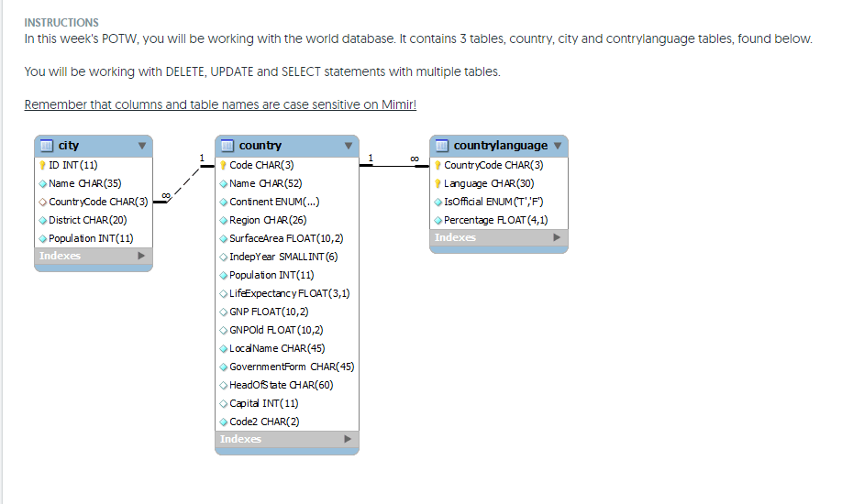Click diamond icon beside Continent ENUM(...)
The image size is (864, 504).
pos(223,203)
